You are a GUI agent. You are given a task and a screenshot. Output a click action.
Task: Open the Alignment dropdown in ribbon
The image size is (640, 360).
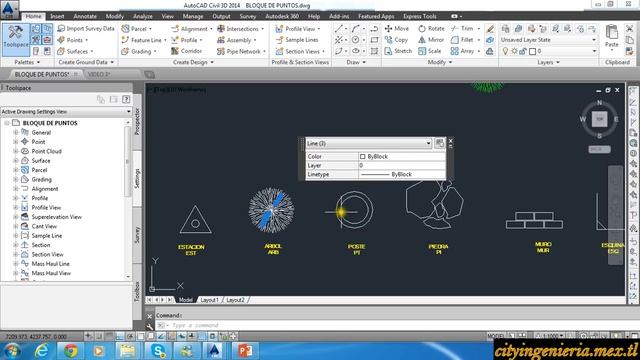pos(192,29)
